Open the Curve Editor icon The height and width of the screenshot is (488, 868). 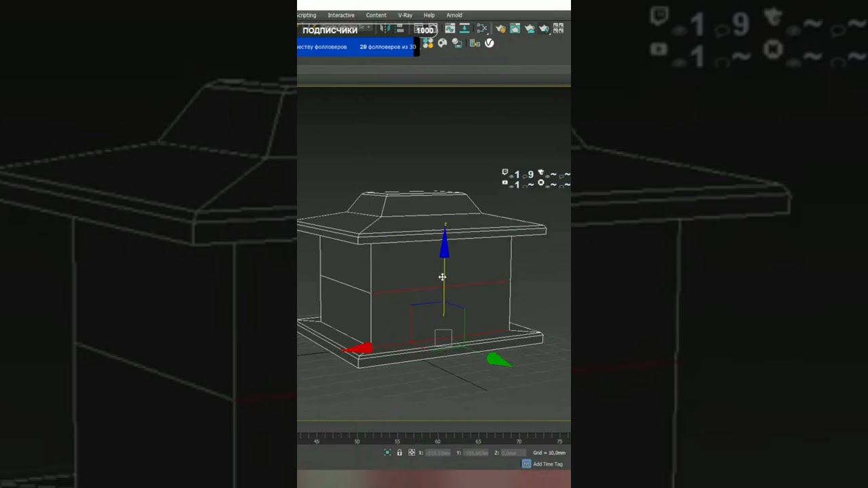(x=450, y=28)
